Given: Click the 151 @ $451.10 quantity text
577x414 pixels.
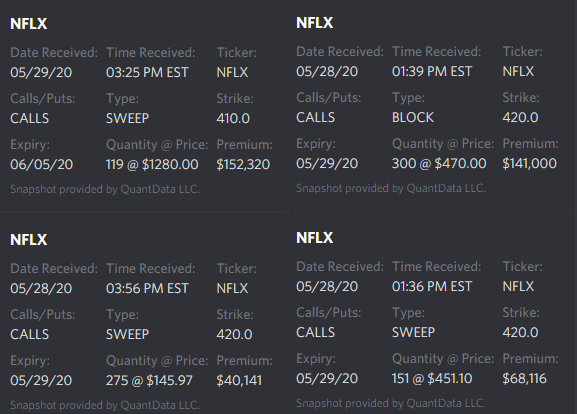Looking at the screenshot, I should point(432,378).
